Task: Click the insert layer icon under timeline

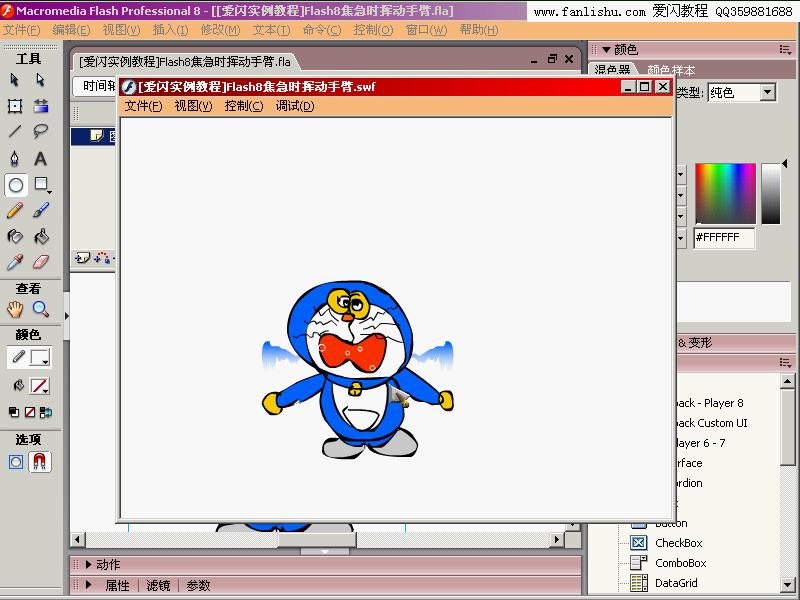Action: (82, 258)
